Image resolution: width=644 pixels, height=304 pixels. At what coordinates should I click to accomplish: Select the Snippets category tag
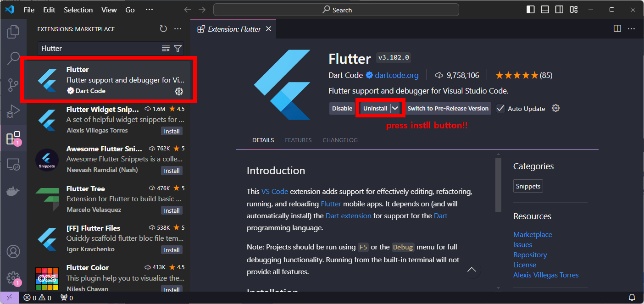[528, 186]
